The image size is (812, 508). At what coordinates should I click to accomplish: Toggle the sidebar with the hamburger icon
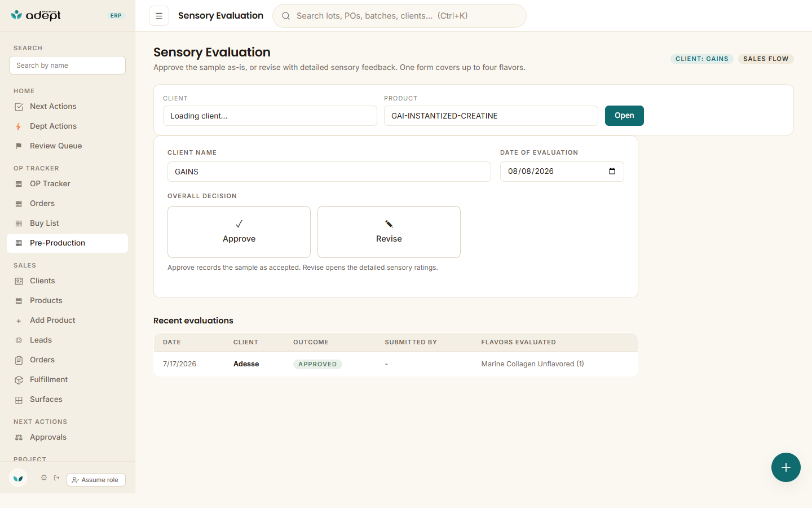[159, 16]
